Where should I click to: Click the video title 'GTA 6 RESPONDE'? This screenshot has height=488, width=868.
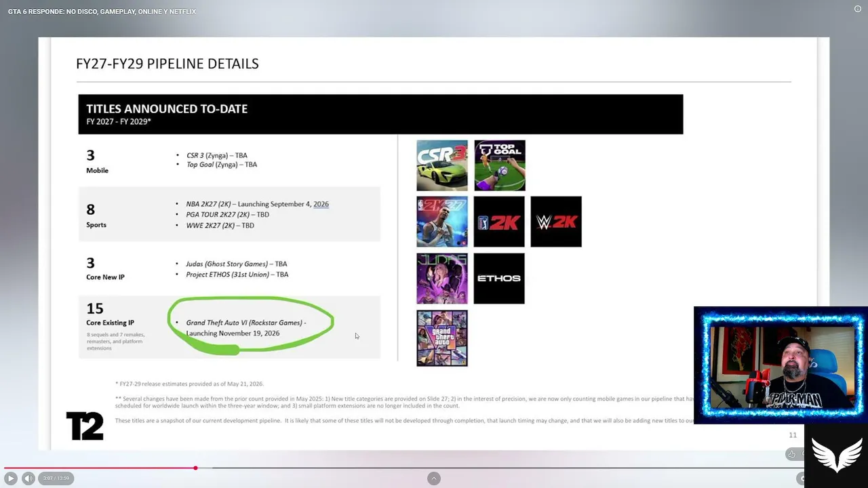pyautogui.click(x=102, y=12)
